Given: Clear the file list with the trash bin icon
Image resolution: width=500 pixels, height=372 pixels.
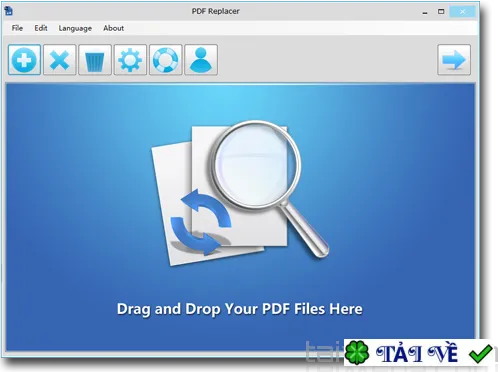Looking at the screenshot, I should pos(95,60).
